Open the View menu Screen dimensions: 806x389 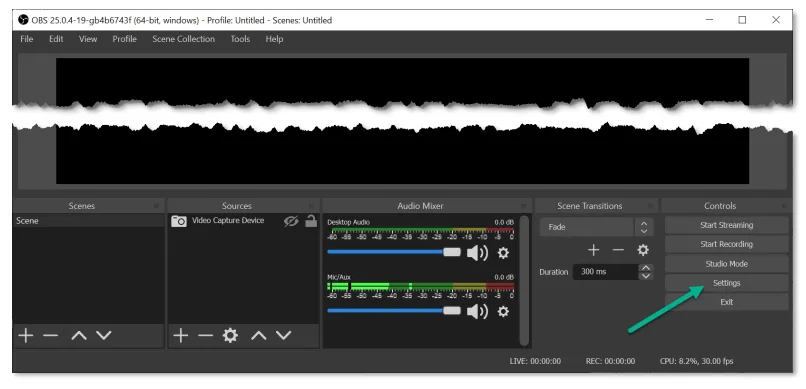click(x=88, y=39)
